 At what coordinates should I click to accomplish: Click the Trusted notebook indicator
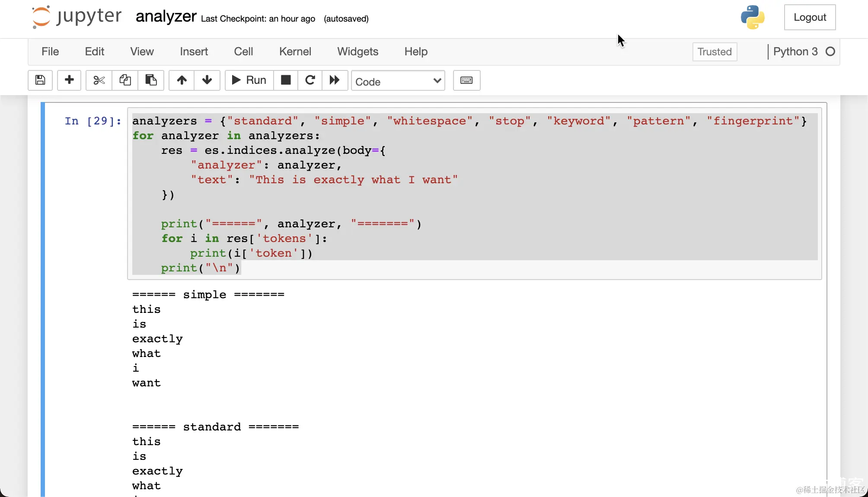click(714, 52)
